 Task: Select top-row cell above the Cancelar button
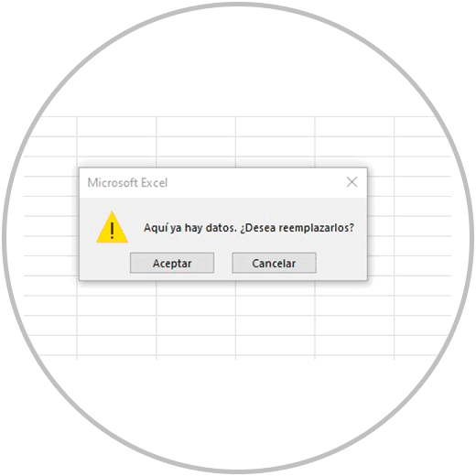click(x=276, y=126)
